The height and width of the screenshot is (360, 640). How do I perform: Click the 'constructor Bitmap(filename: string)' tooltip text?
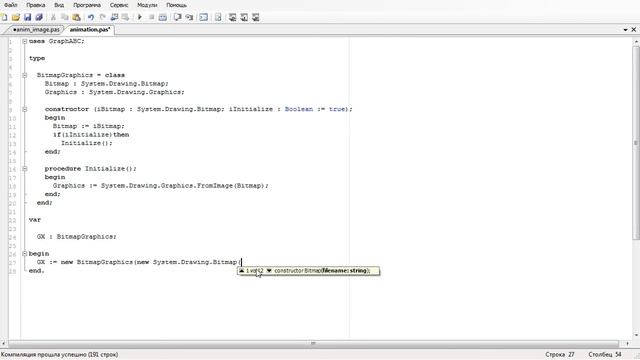pos(322,271)
